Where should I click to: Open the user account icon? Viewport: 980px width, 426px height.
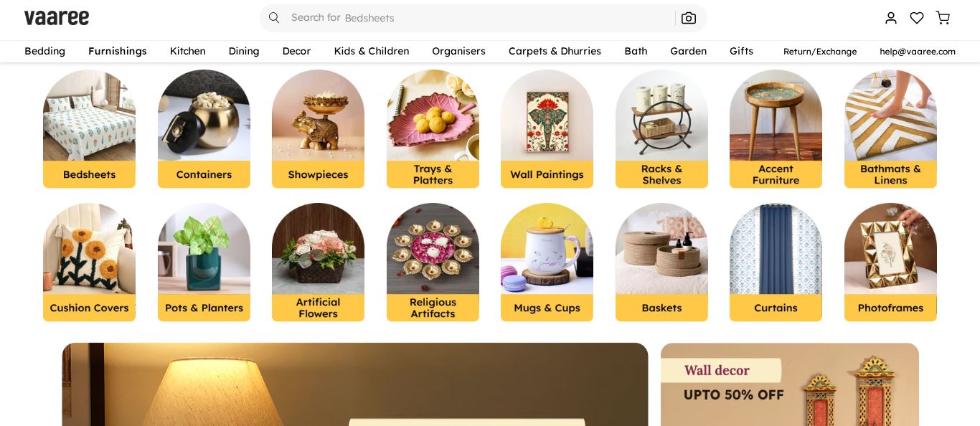tap(891, 18)
